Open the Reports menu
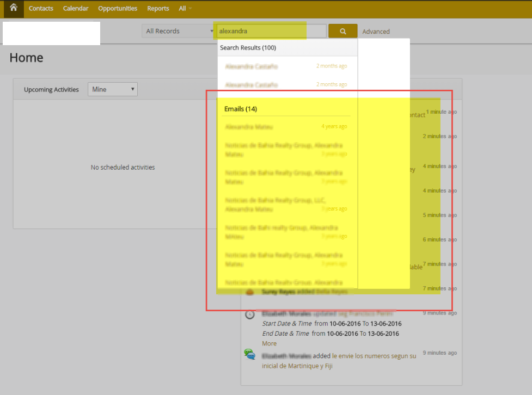This screenshot has width=532, height=395. coord(158,8)
